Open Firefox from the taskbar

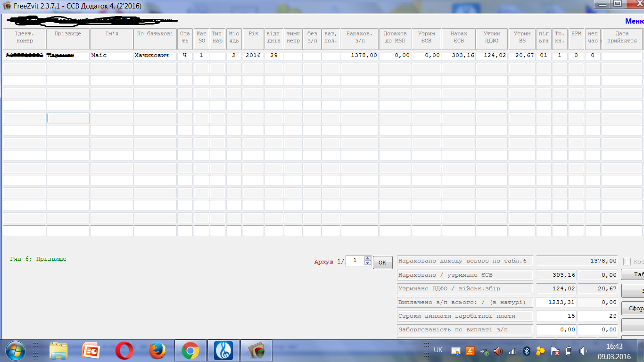(157, 351)
